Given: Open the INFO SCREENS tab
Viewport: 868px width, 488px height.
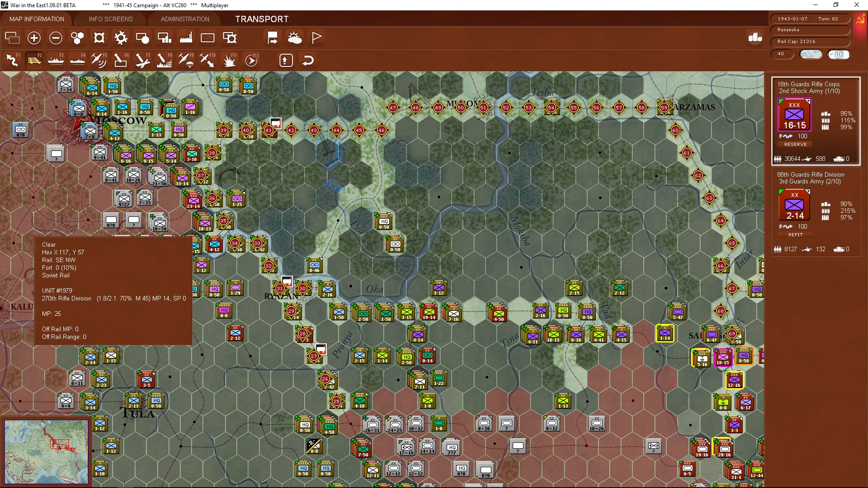Looking at the screenshot, I should [111, 19].
